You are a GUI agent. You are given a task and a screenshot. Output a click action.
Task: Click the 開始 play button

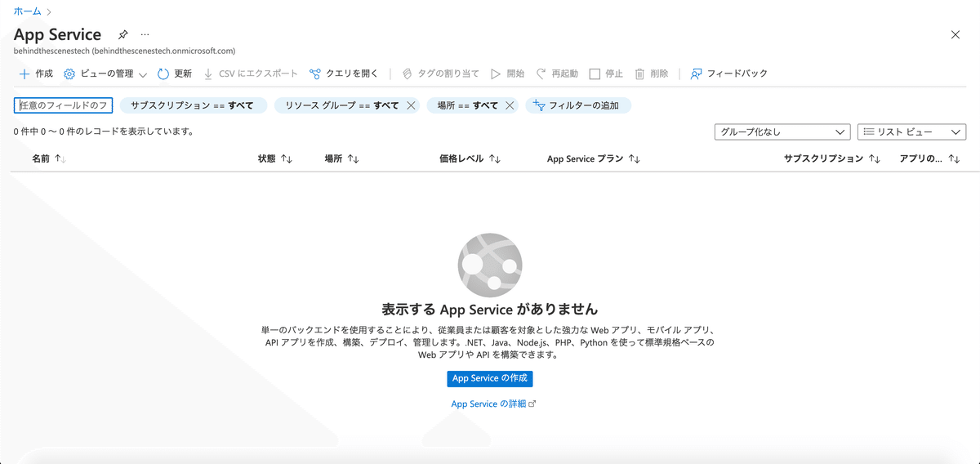click(x=507, y=74)
